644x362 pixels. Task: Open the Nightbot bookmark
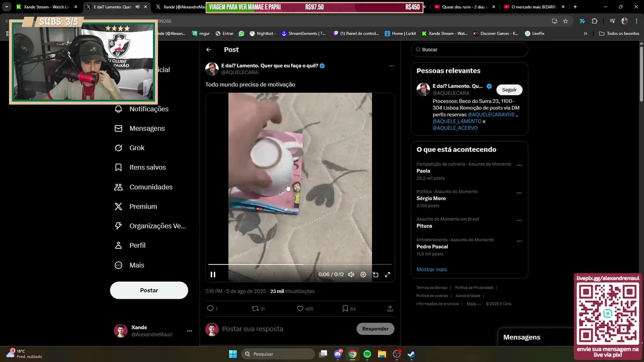263,33
